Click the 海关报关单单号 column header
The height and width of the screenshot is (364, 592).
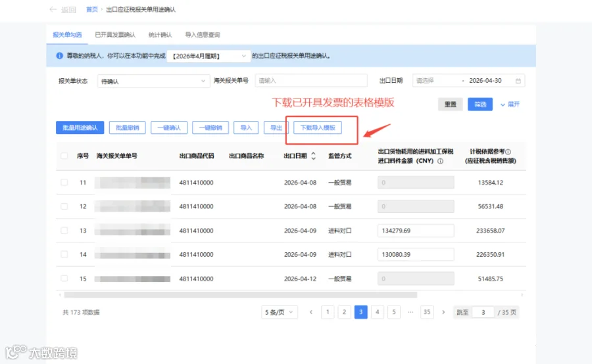coord(116,156)
